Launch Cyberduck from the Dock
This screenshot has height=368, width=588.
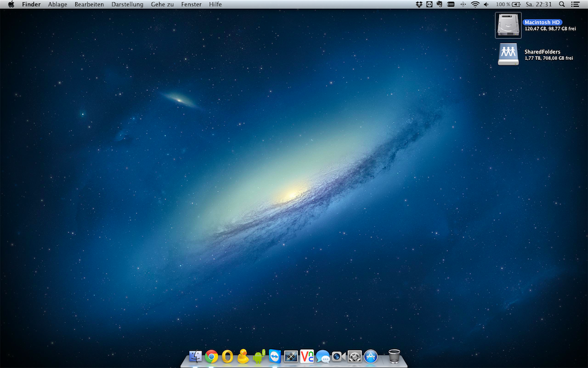[243, 356]
